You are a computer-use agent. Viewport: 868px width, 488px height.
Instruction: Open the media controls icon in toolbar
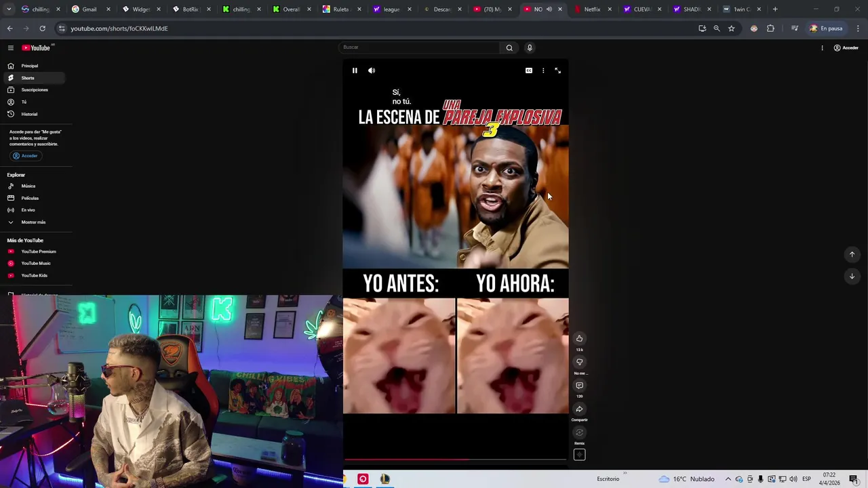[x=794, y=28]
